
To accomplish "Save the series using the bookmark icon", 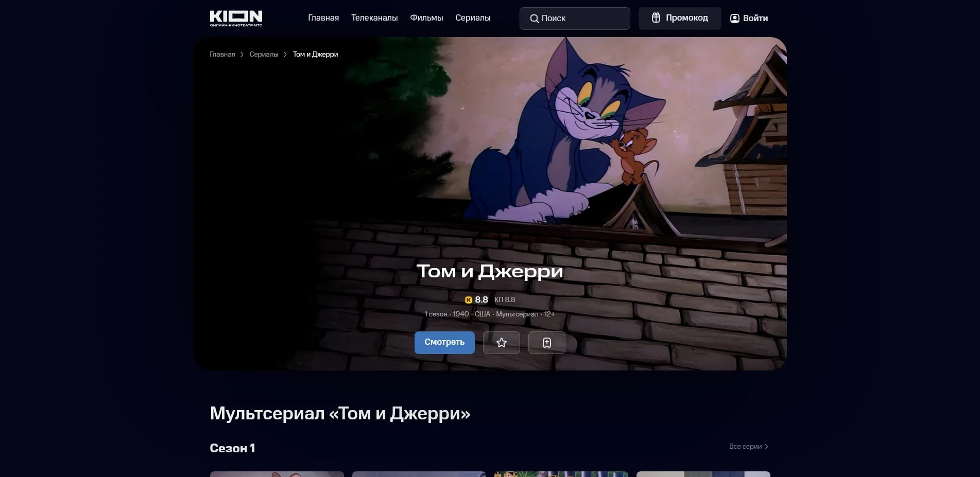I will (x=546, y=342).
